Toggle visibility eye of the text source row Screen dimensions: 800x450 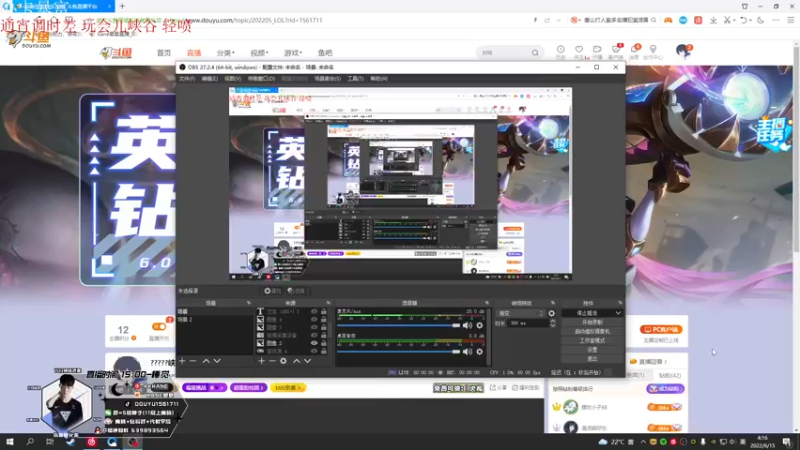click(314, 311)
